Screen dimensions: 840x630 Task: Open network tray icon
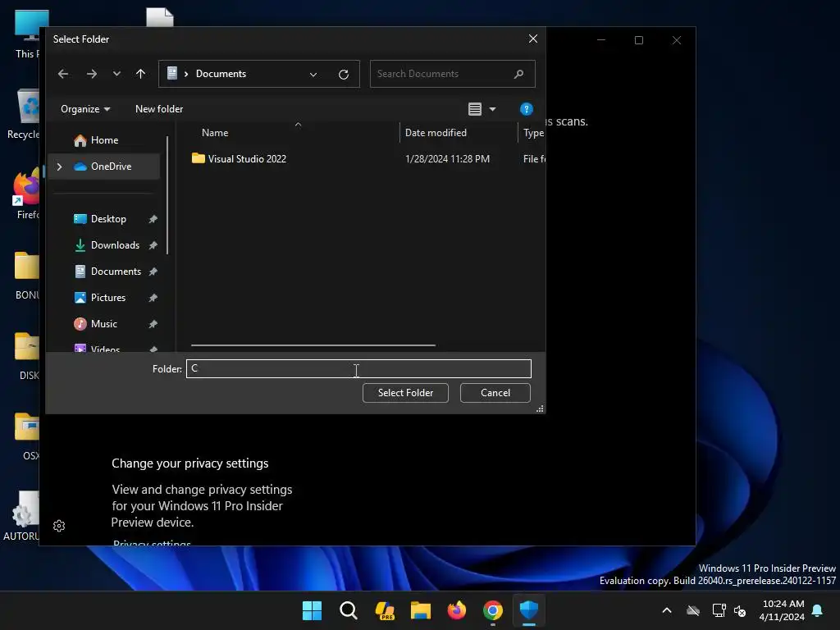(719, 610)
